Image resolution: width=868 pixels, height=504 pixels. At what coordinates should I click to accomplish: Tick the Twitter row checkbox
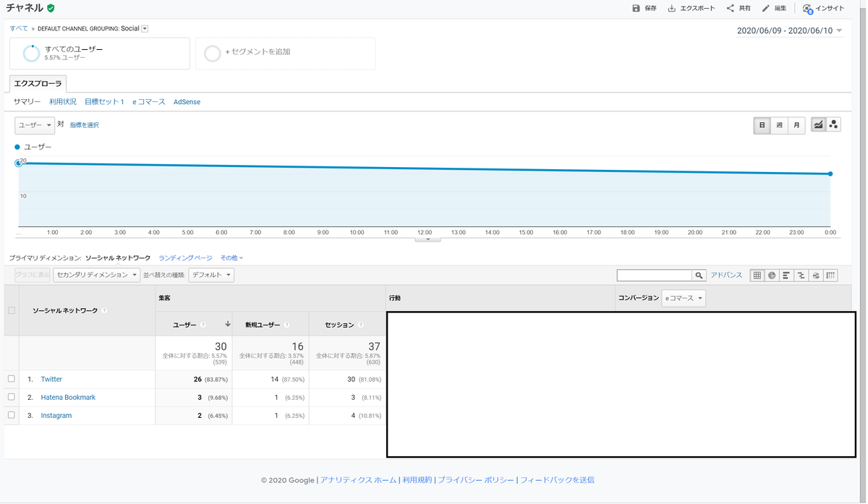pyautogui.click(x=12, y=379)
